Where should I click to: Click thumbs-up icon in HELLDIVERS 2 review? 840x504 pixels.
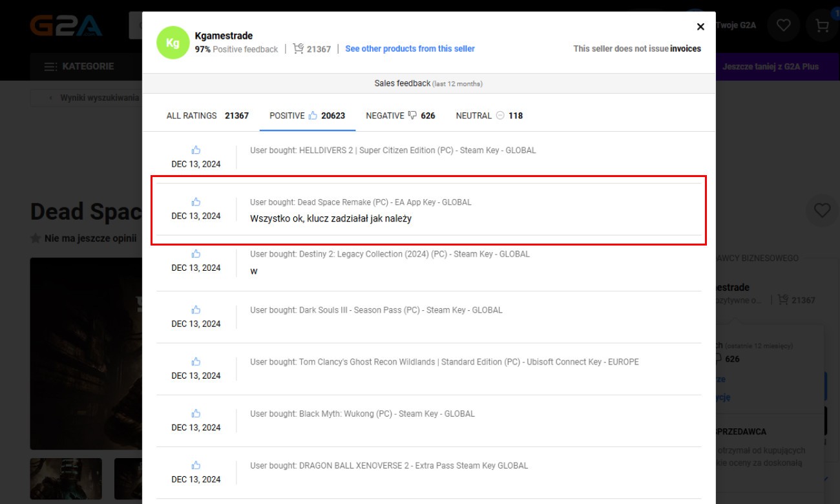pyautogui.click(x=196, y=150)
